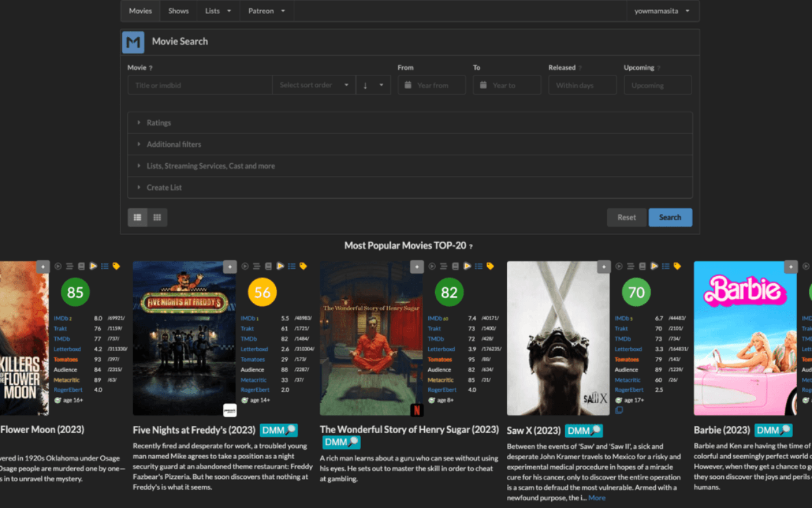Open the Patreon dropdown menu

point(266,11)
